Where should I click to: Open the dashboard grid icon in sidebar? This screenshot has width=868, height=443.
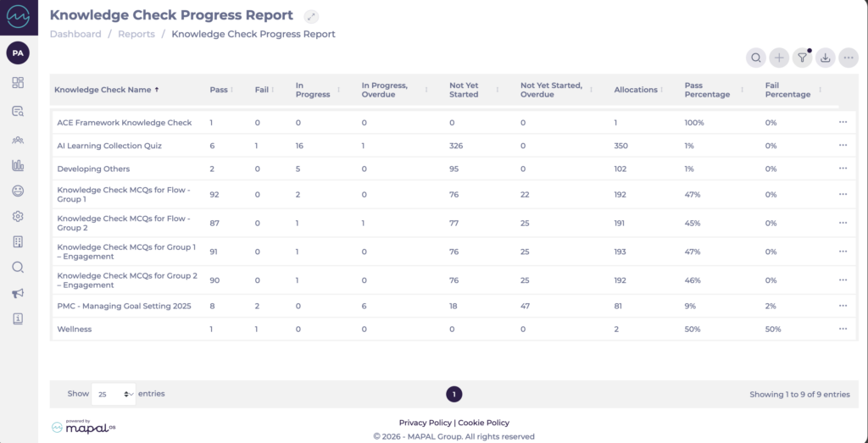[18, 83]
